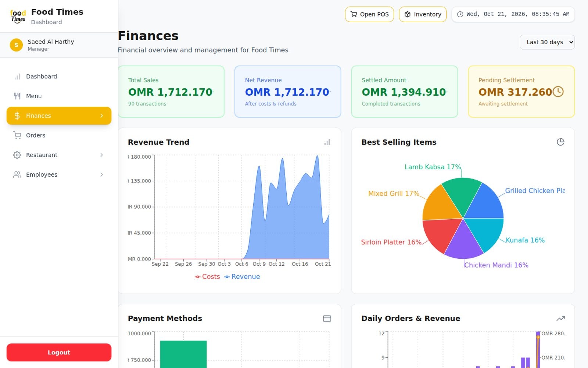
Task: Click the 90 transactions text
Action: tap(147, 104)
